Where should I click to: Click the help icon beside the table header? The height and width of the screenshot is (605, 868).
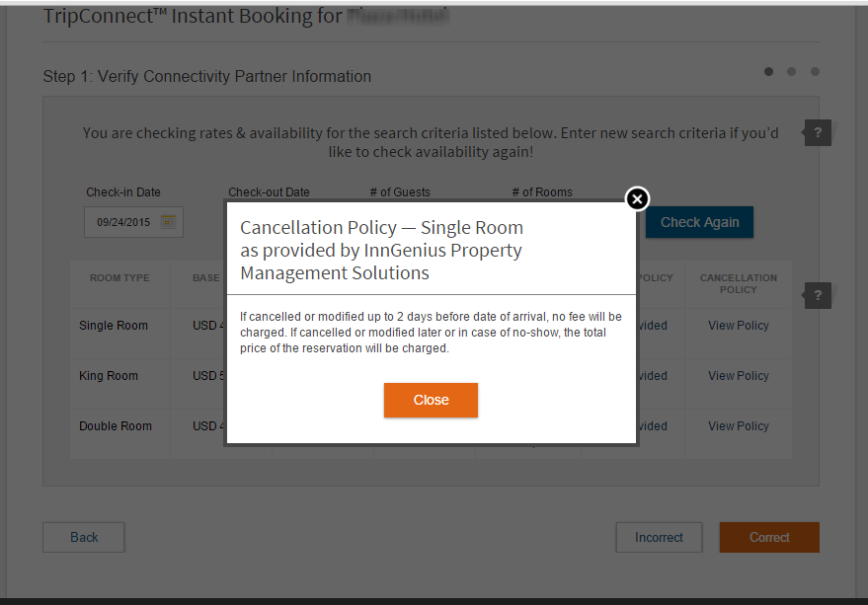point(818,294)
